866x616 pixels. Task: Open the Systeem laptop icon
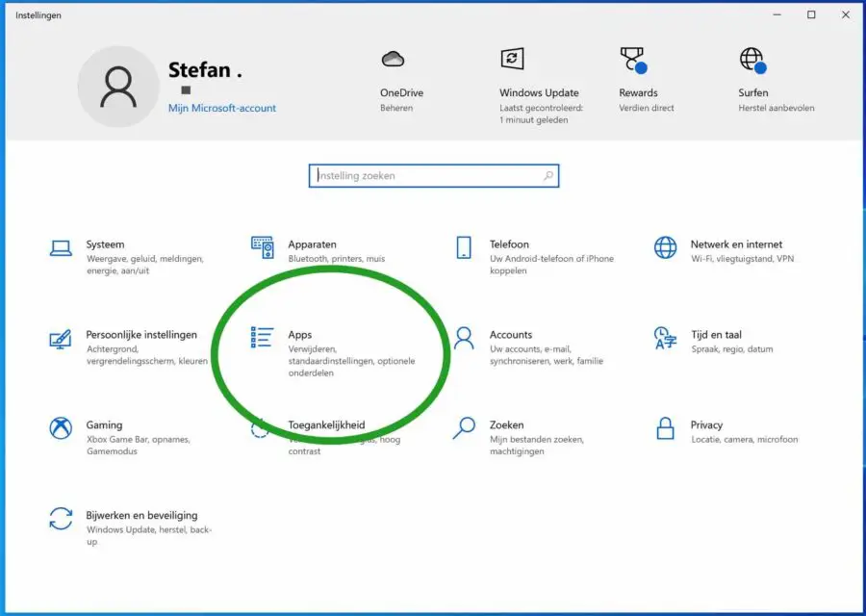tap(61, 248)
